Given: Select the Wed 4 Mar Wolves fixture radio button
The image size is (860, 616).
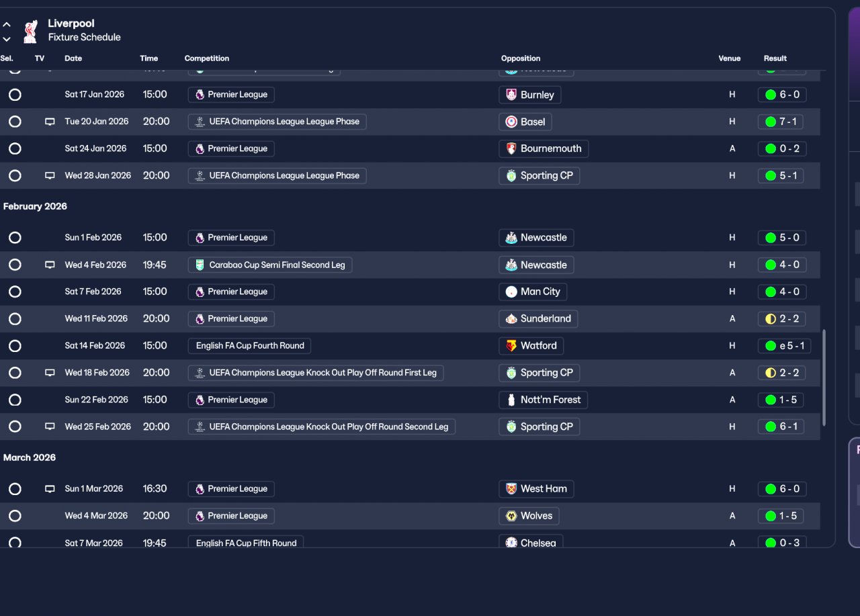Looking at the screenshot, I should 15,516.
